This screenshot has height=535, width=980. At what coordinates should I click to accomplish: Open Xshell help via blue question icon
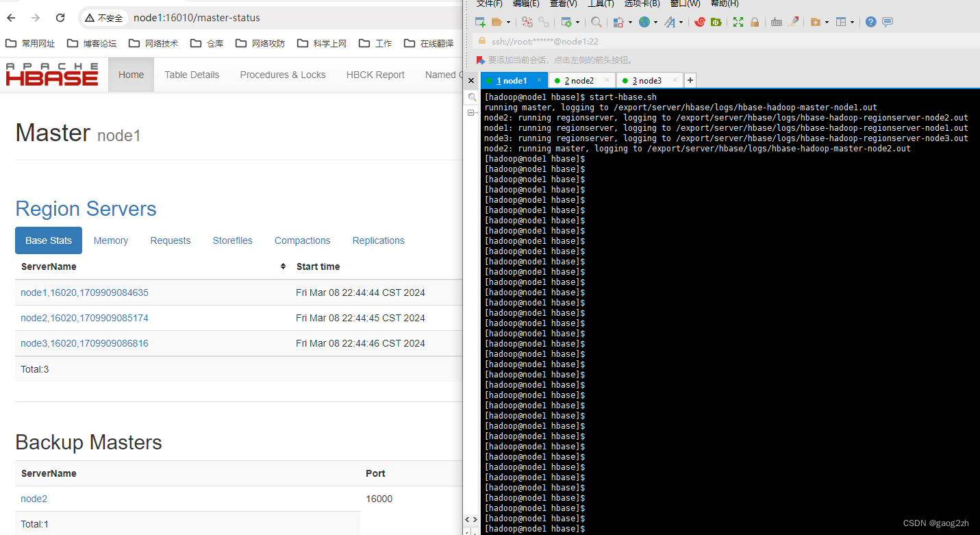tap(870, 22)
